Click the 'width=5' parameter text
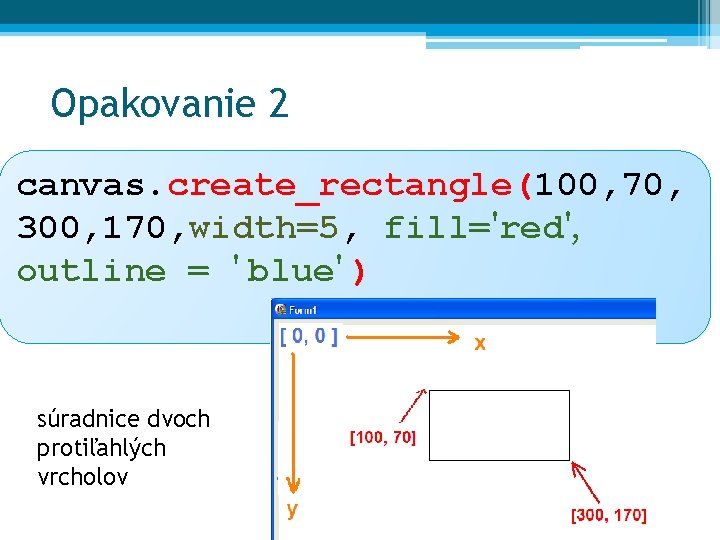Image resolution: width=720 pixels, height=540 pixels. pyautogui.click(x=264, y=227)
